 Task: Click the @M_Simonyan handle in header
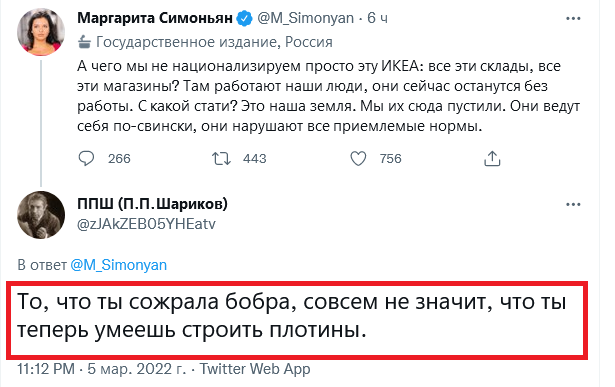(x=305, y=18)
